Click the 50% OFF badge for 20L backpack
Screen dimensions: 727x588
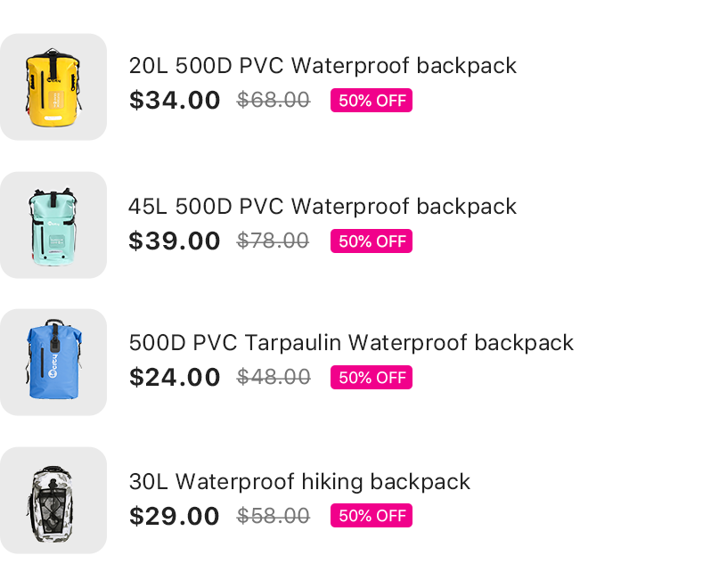[x=372, y=101]
